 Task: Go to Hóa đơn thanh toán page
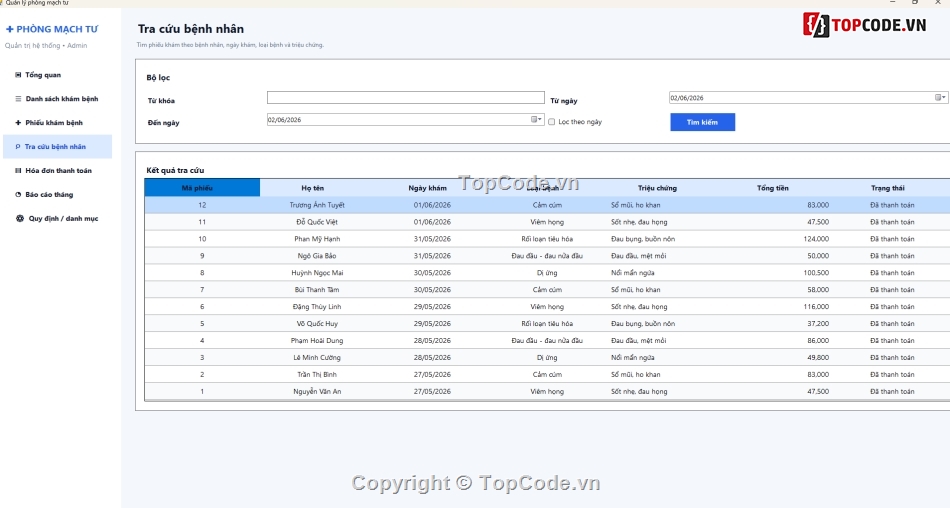(58, 171)
